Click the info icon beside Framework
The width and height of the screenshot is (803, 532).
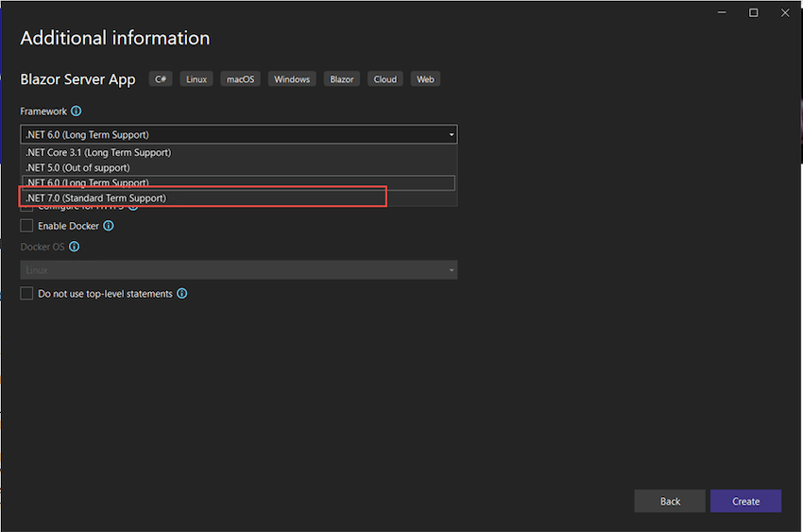point(77,112)
